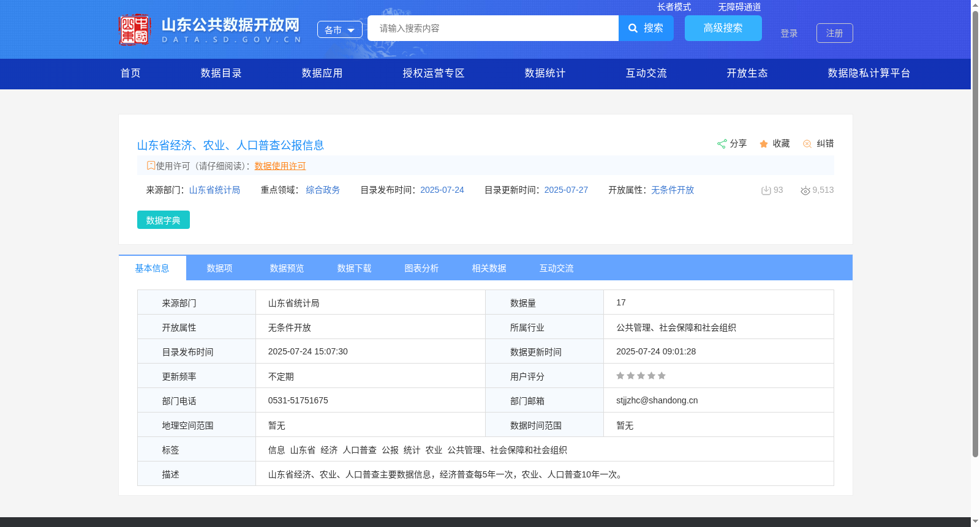The width and height of the screenshot is (980, 527).
Task: Click the catalog update date 2025-07-27
Action: click(x=566, y=190)
